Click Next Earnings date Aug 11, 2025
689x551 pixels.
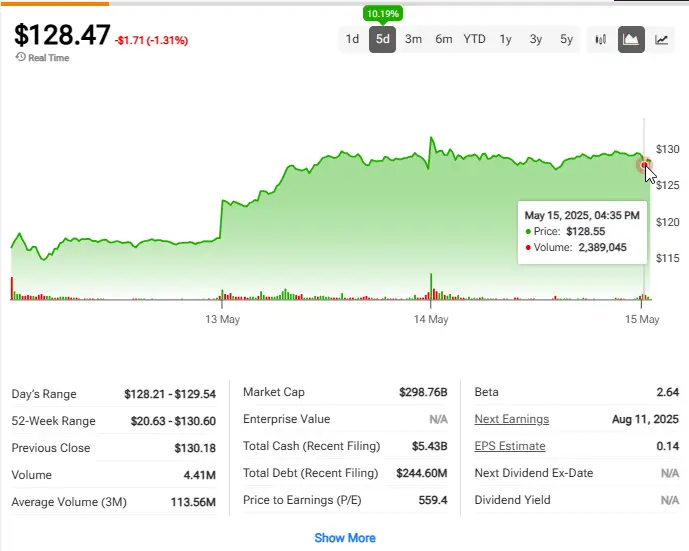tap(645, 419)
